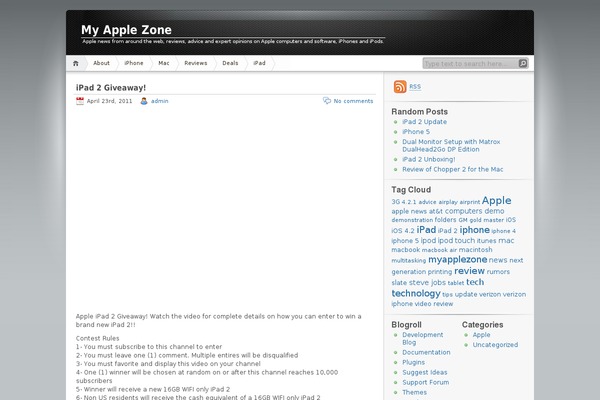Open Support Forum blogroll link
The image size is (600, 400).
point(426,382)
